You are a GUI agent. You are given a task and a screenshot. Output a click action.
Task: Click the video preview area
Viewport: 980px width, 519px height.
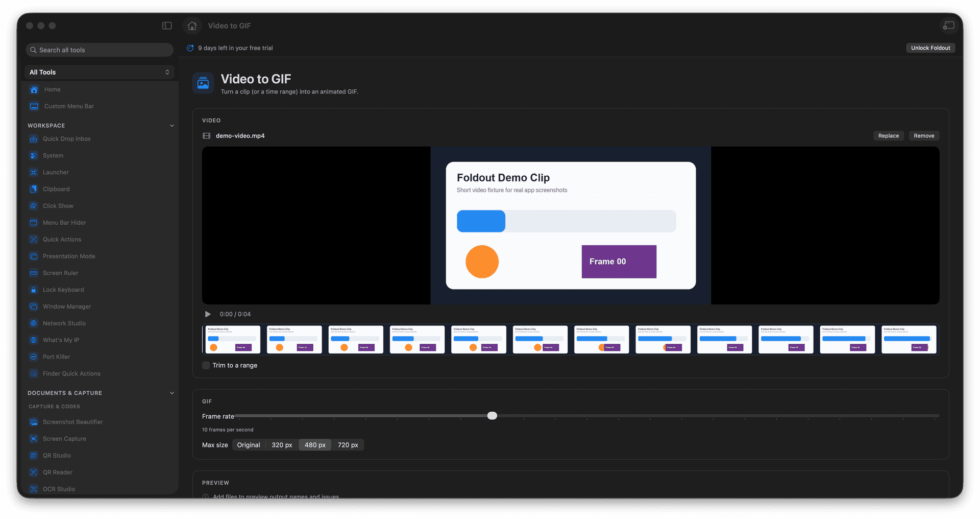pyautogui.click(x=571, y=226)
